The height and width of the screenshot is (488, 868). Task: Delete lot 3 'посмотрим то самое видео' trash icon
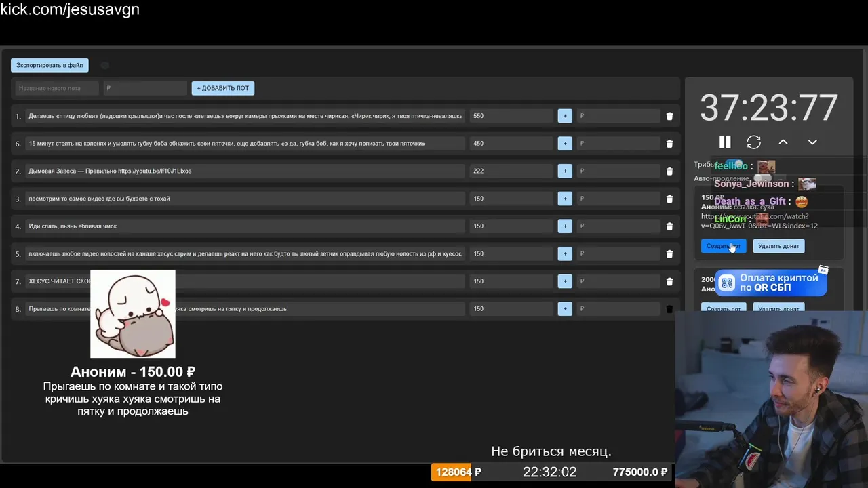click(x=669, y=199)
